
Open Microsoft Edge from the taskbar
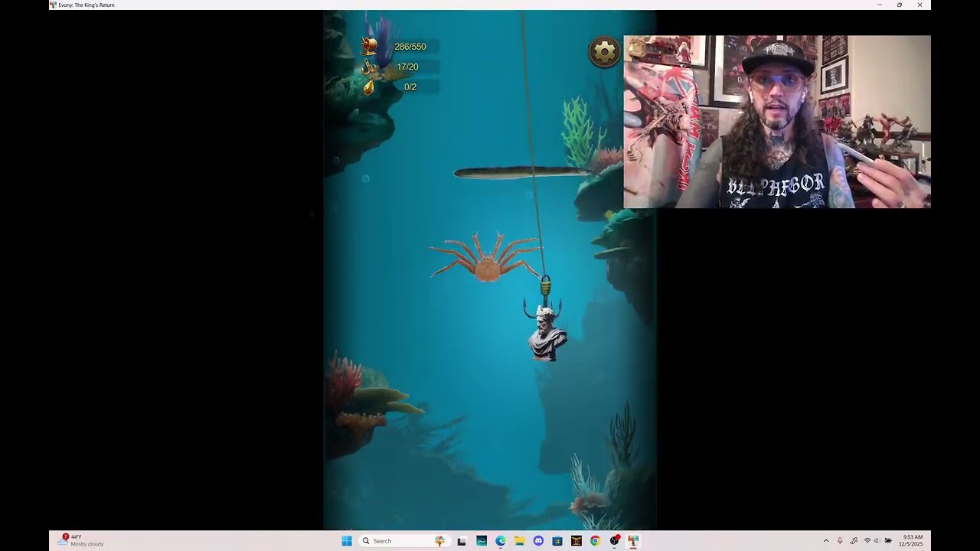click(500, 541)
